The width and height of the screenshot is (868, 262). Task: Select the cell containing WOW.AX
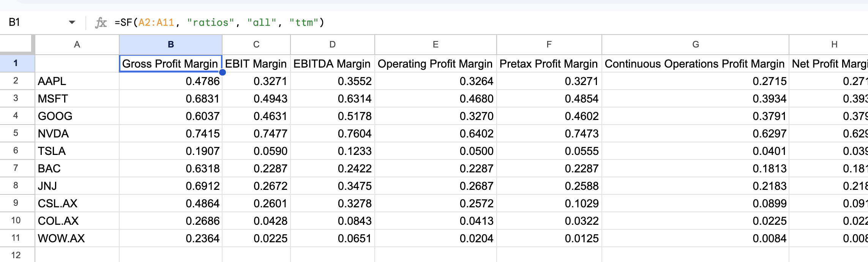pyautogui.click(x=77, y=238)
